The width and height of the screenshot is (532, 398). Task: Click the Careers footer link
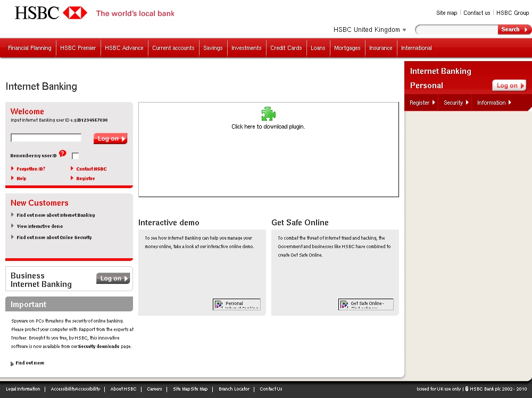[x=154, y=389]
